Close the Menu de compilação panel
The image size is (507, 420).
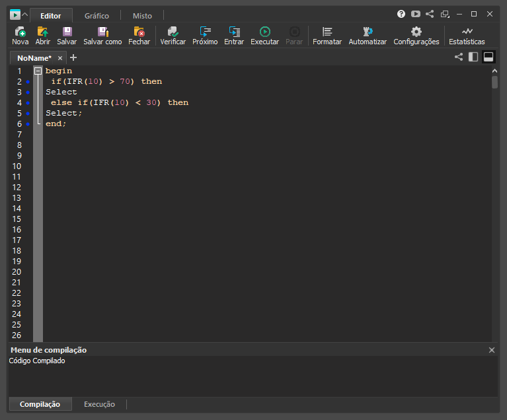click(x=492, y=350)
